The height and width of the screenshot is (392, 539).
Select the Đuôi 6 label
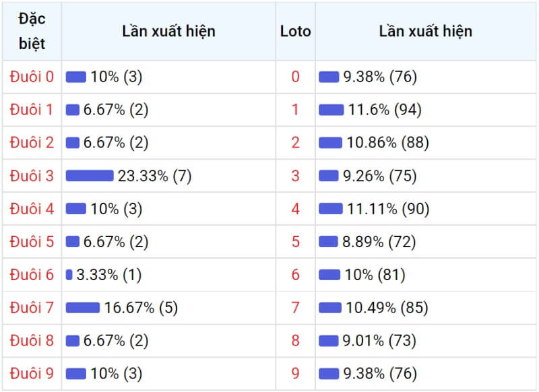(32, 275)
